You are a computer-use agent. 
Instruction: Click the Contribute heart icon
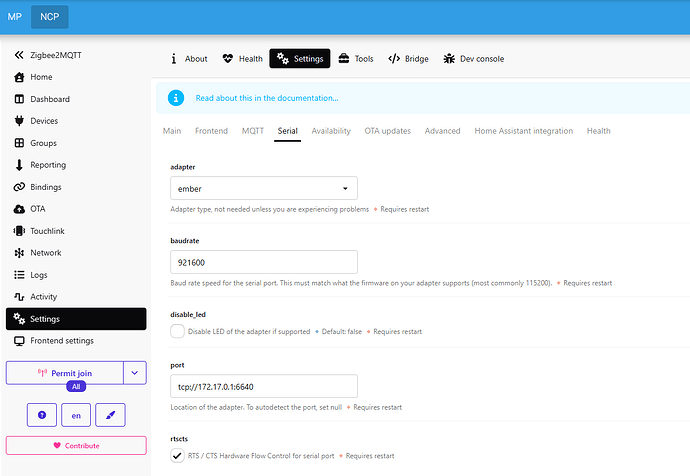[57, 445]
